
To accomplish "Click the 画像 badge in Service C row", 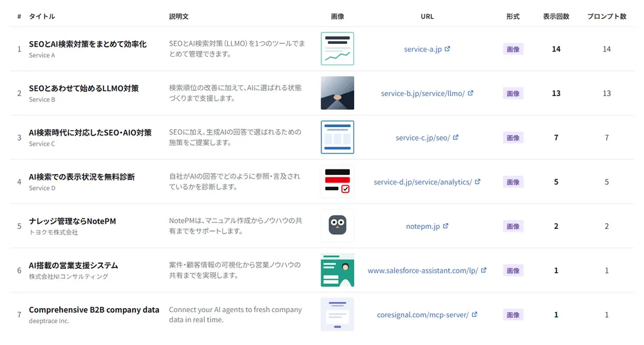I will coord(513,138).
